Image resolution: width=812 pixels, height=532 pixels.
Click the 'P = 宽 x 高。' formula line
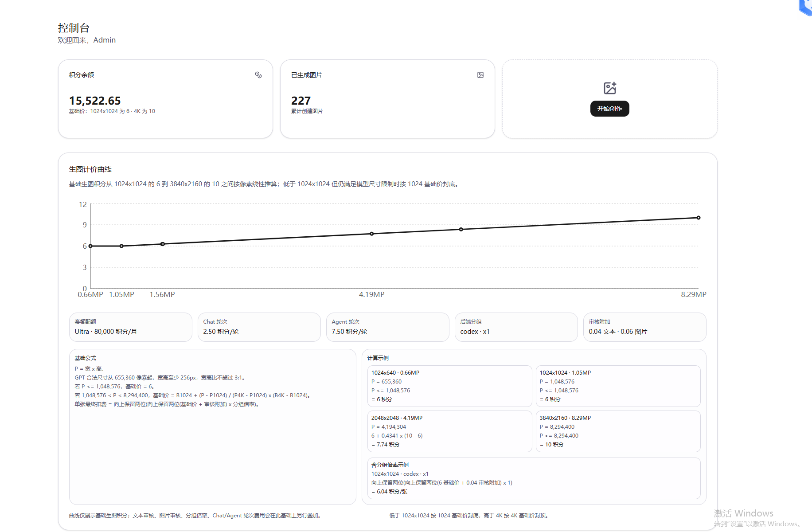pyautogui.click(x=90, y=369)
